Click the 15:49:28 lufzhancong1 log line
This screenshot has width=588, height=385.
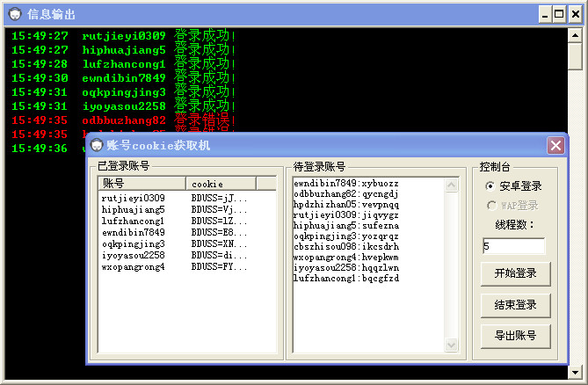click(123, 64)
